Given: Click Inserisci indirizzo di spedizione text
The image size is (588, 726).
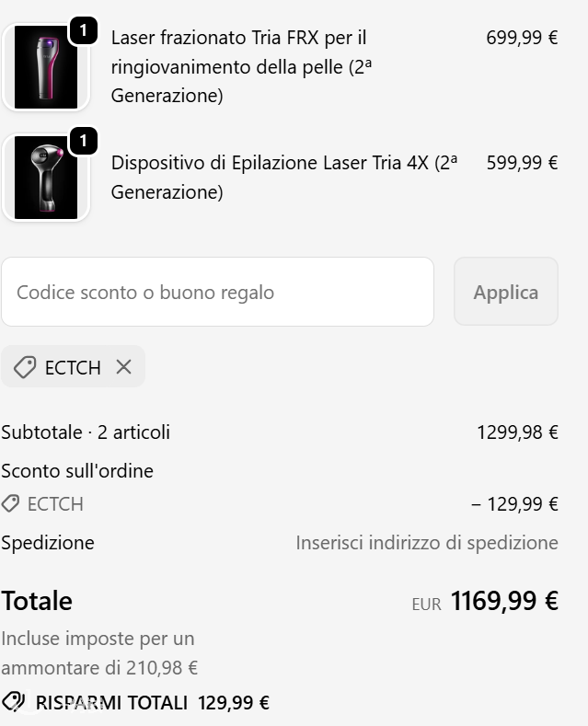Looking at the screenshot, I should point(427,543).
